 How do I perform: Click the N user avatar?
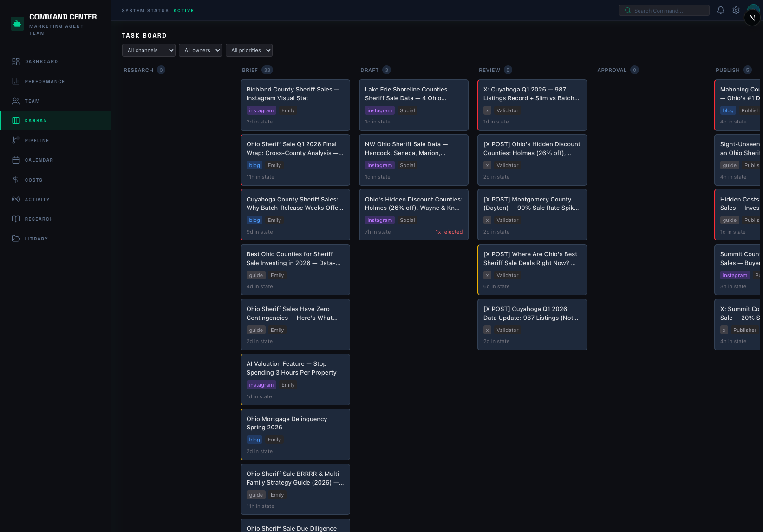point(752,18)
